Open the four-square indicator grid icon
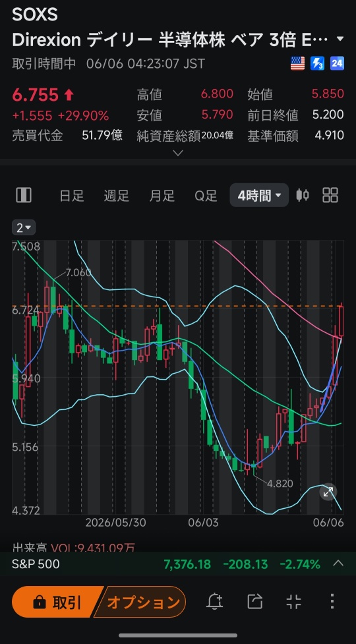The image size is (356, 644). point(330,195)
